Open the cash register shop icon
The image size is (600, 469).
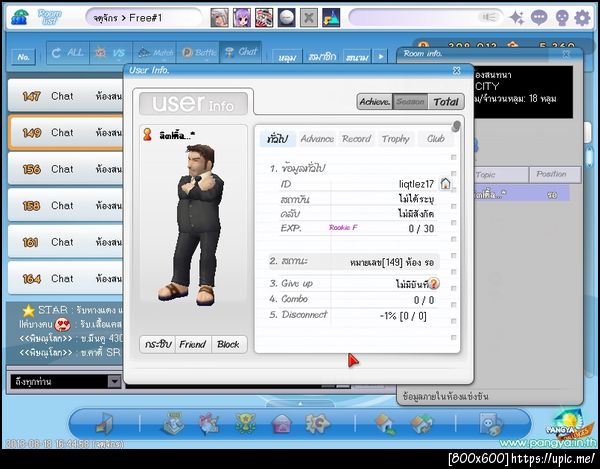[x=174, y=423]
